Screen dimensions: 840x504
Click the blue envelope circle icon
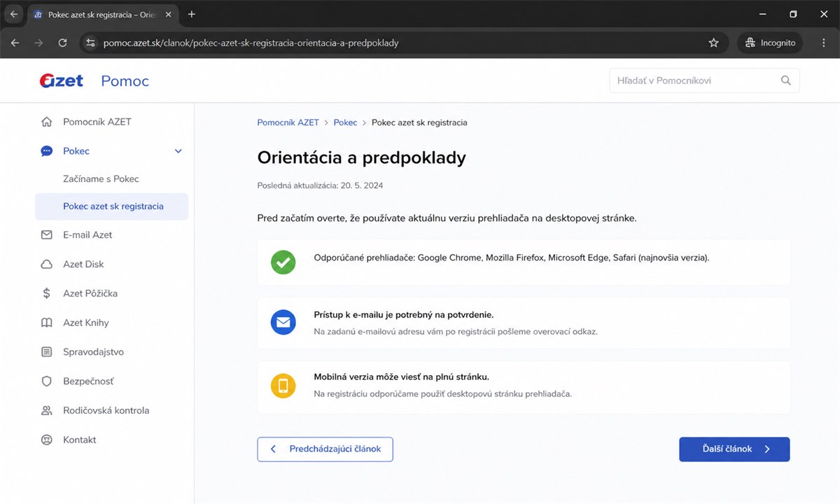tap(283, 323)
